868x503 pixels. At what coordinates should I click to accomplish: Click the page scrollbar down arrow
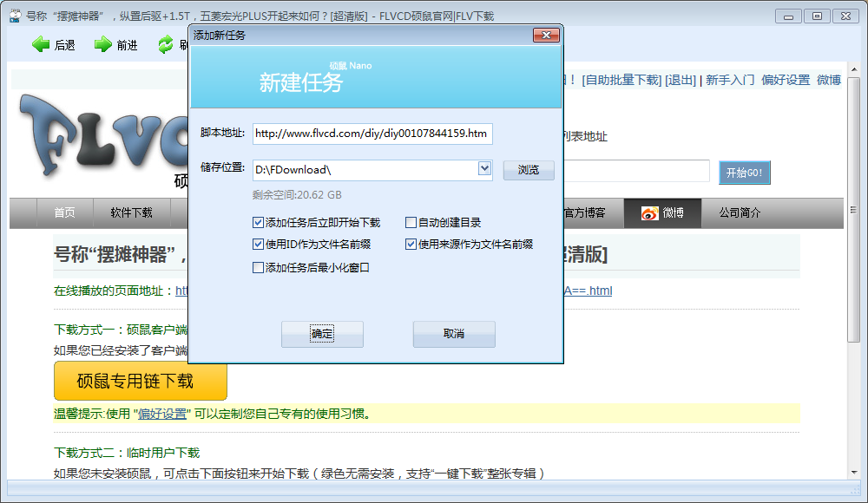click(x=853, y=472)
